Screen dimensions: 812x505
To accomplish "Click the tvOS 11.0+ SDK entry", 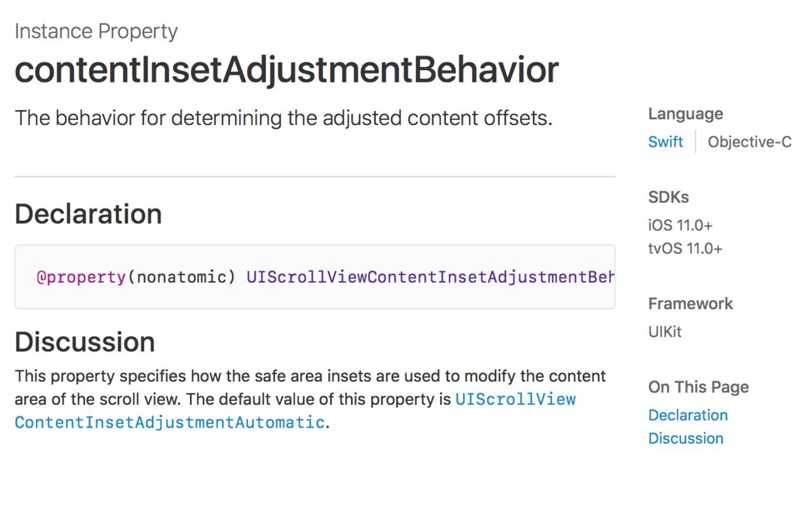I will pyautogui.click(x=685, y=249).
